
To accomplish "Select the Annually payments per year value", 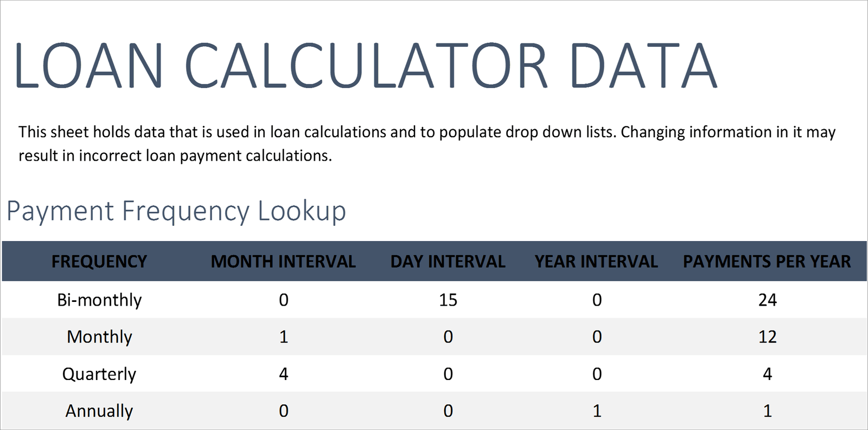I will (767, 411).
